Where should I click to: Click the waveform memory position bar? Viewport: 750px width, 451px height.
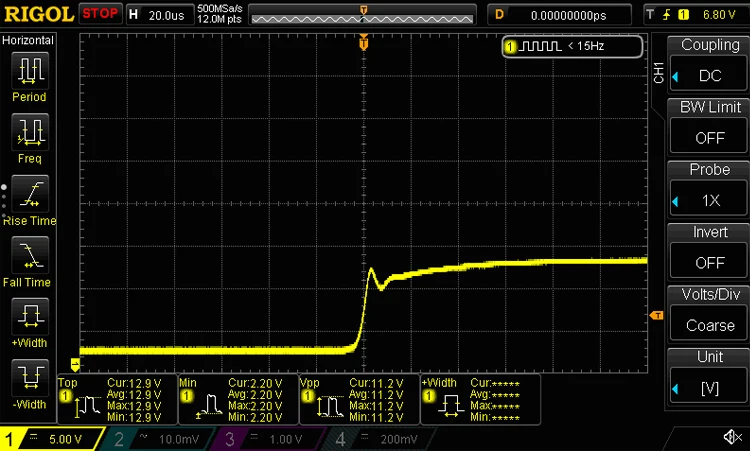(x=362, y=18)
